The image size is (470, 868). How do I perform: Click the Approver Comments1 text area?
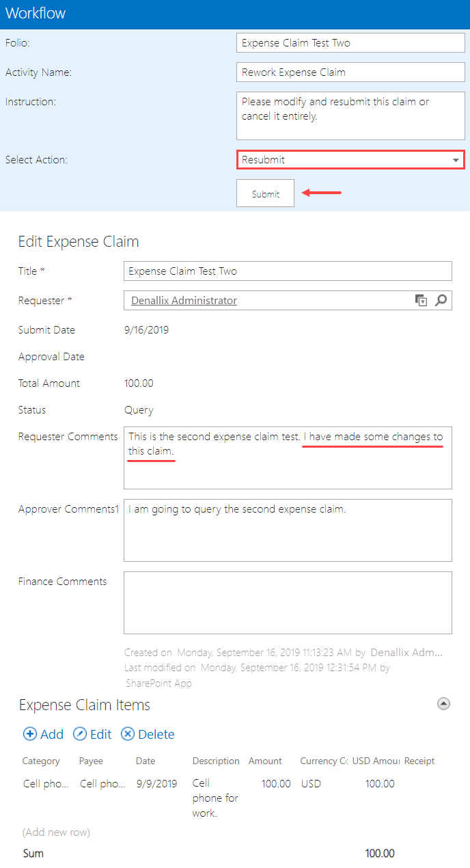288,530
